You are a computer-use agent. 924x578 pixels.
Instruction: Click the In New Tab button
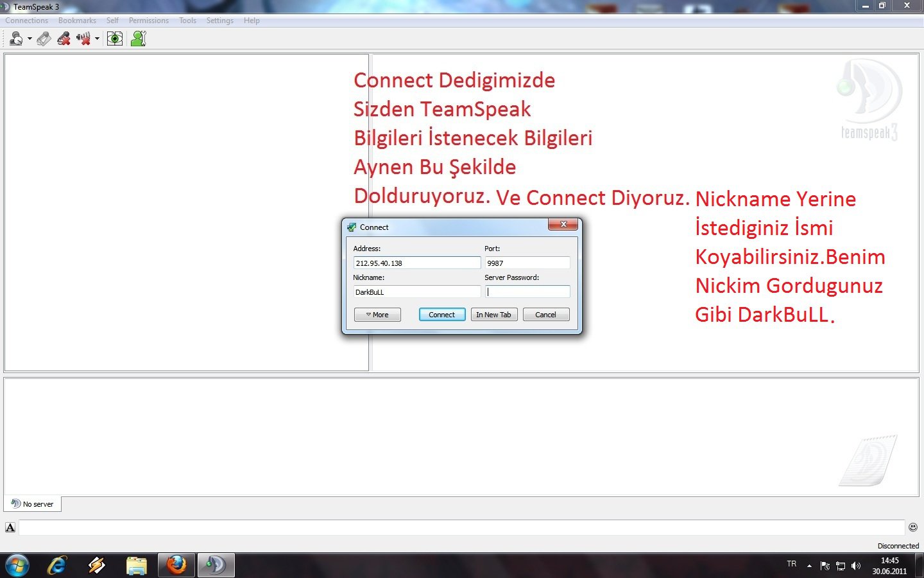coord(494,315)
